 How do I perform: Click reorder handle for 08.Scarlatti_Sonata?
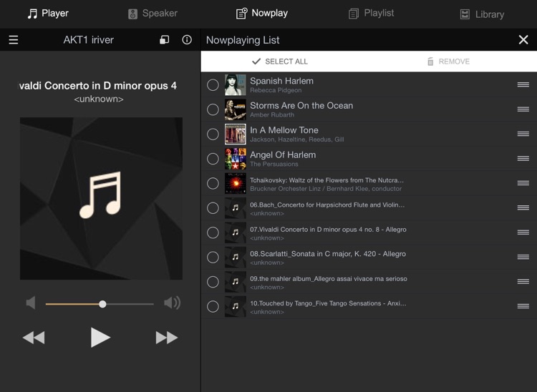(x=523, y=257)
